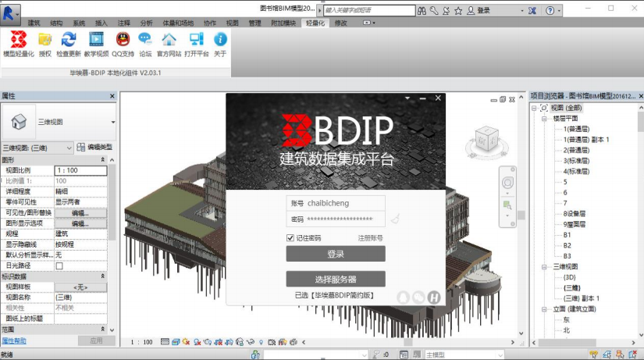The height and width of the screenshot is (360, 644).
Task: Click the <无> 视图样板 button
Action: tap(80, 287)
